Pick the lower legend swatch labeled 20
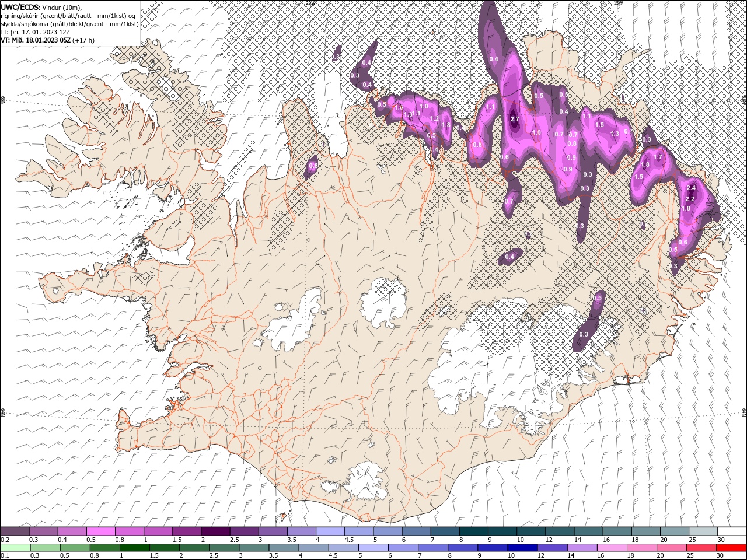The width and height of the screenshot is (747, 560). pos(672,547)
